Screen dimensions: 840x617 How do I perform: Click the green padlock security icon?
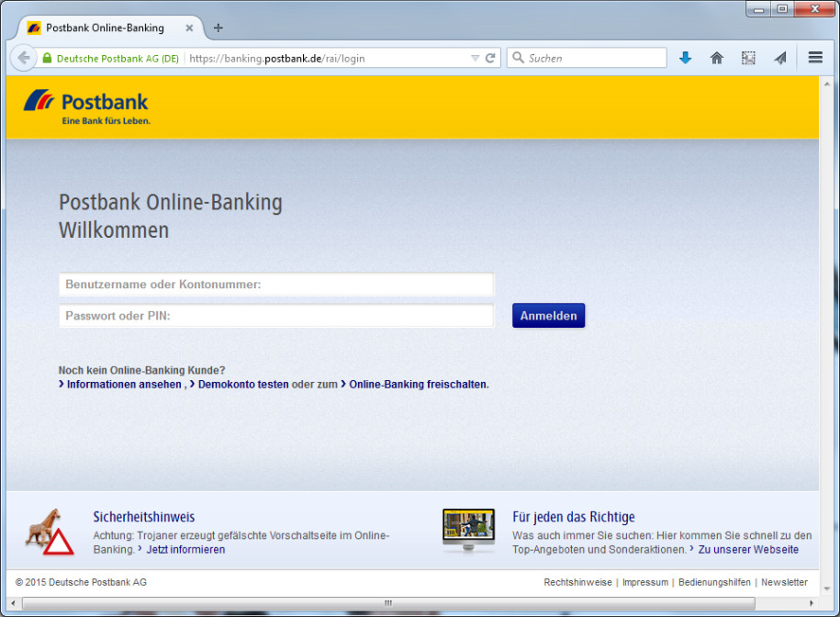47,58
